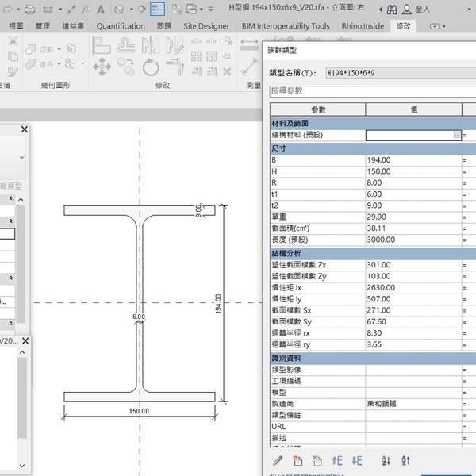Screen dimensions: 476x476
Task: Click the Edit Parameter pencil icon
Action: coord(278,460)
